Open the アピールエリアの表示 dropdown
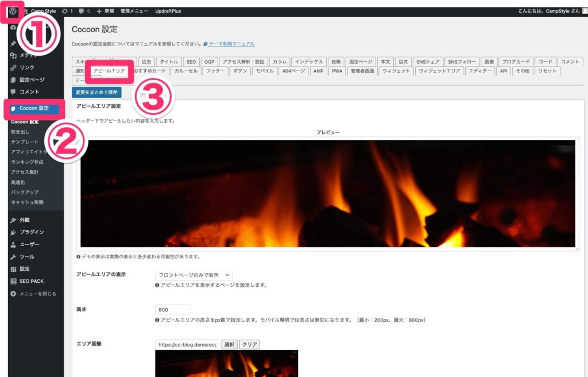588x377 pixels. pos(194,275)
